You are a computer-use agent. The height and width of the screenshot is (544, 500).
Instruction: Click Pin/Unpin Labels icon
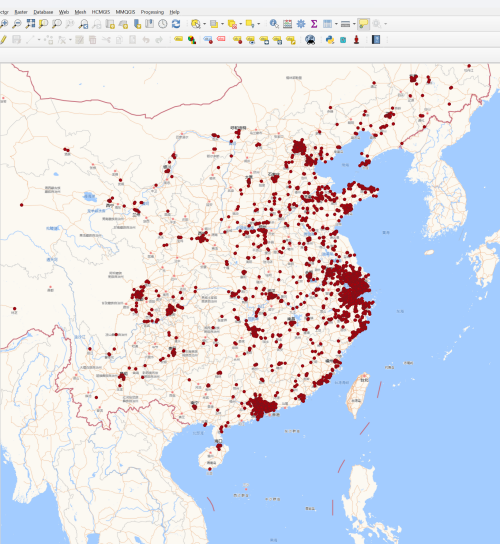[x=237, y=40]
